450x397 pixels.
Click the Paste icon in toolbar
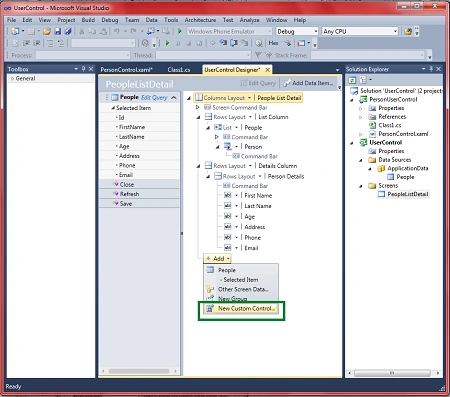(103, 31)
